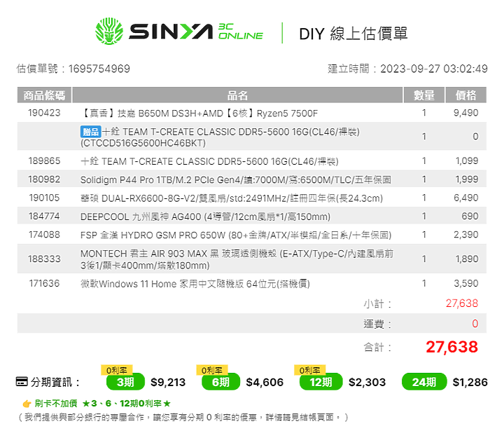Click the quote number 1695754969
Screen dimensions: 504x438
(x=99, y=69)
